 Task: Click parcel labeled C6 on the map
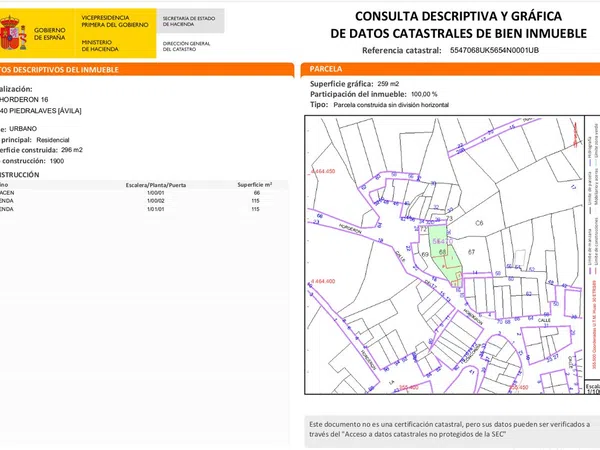pyautogui.click(x=479, y=223)
